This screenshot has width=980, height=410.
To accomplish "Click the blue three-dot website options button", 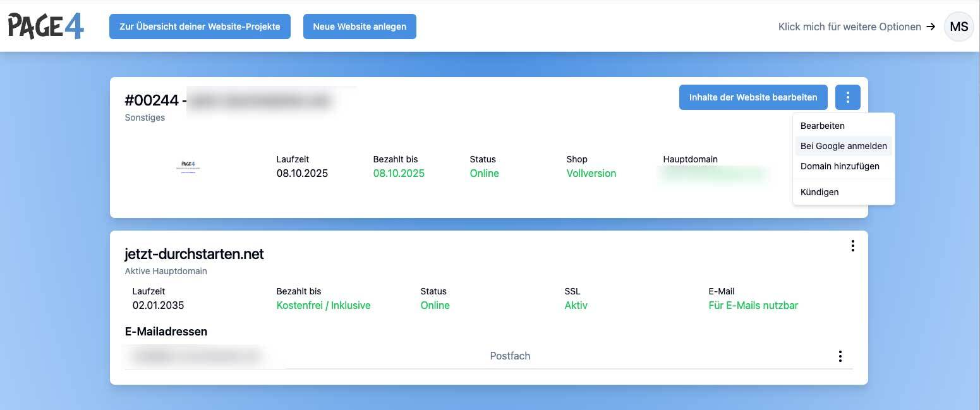I will 847,97.
